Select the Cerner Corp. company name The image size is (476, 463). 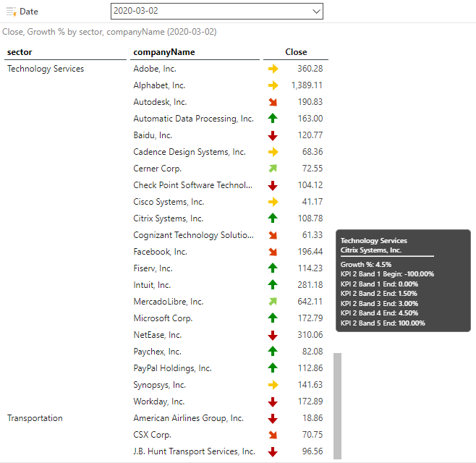[157, 169]
